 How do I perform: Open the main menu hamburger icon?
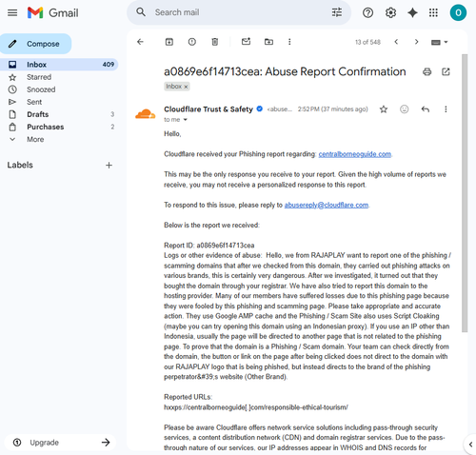[12, 12]
